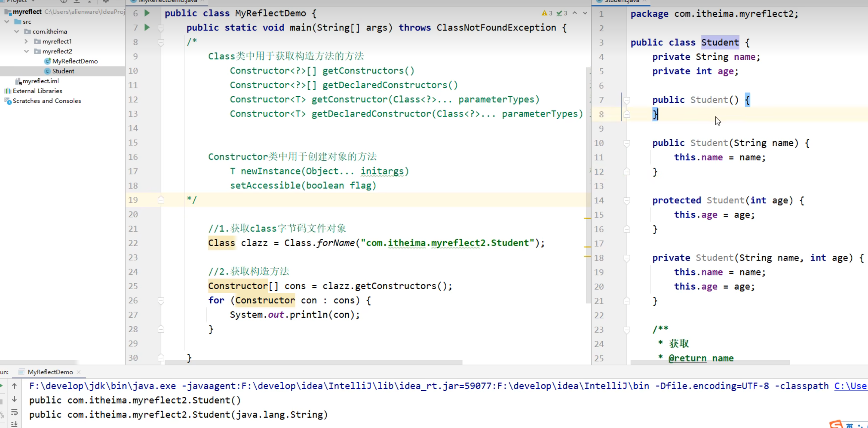Click run gutter arrow beside main method
The height and width of the screenshot is (428, 868).
(147, 27)
